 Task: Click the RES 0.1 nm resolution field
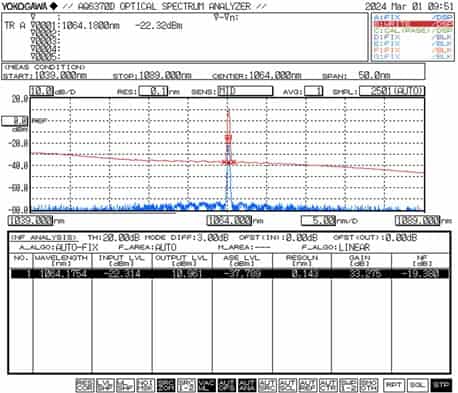point(153,91)
